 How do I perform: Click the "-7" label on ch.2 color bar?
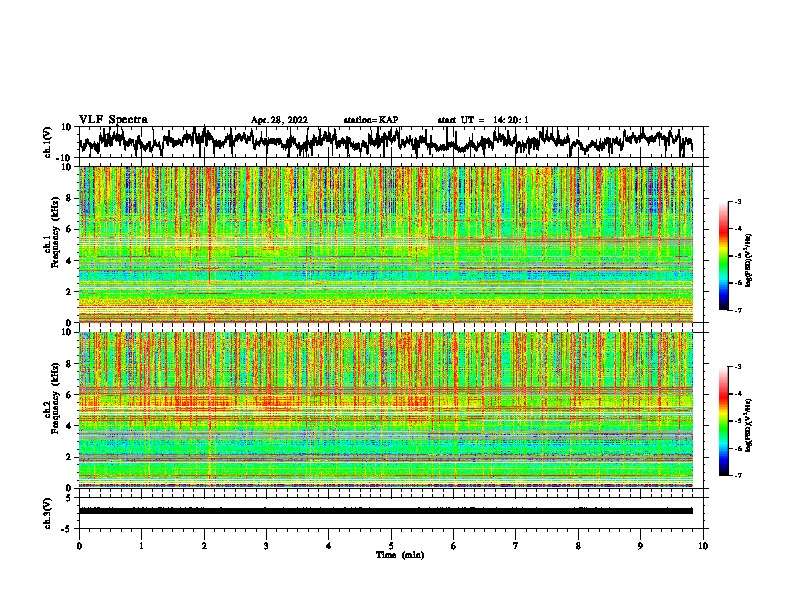tap(738, 475)
